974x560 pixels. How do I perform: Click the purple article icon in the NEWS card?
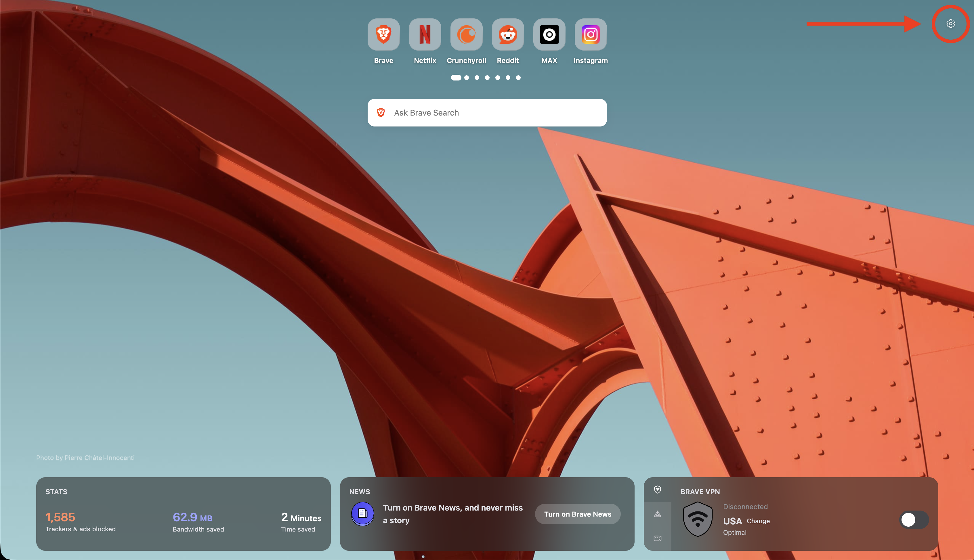(362, 514)
